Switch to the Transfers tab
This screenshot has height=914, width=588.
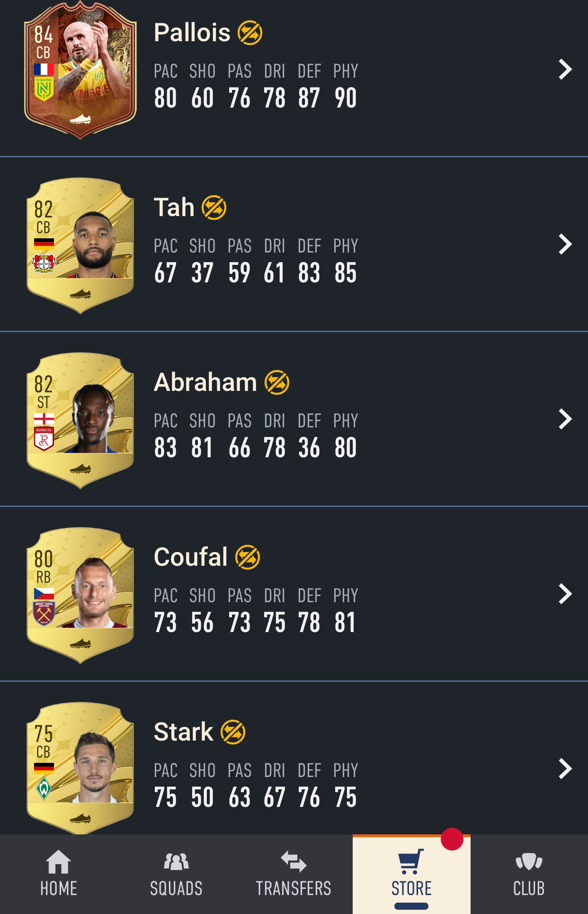point(294,874)
